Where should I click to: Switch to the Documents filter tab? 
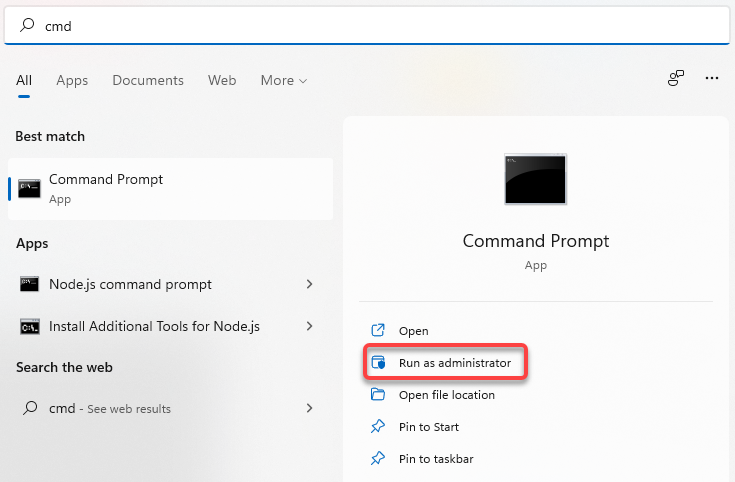pyautogui.click(x=148, y=80)
